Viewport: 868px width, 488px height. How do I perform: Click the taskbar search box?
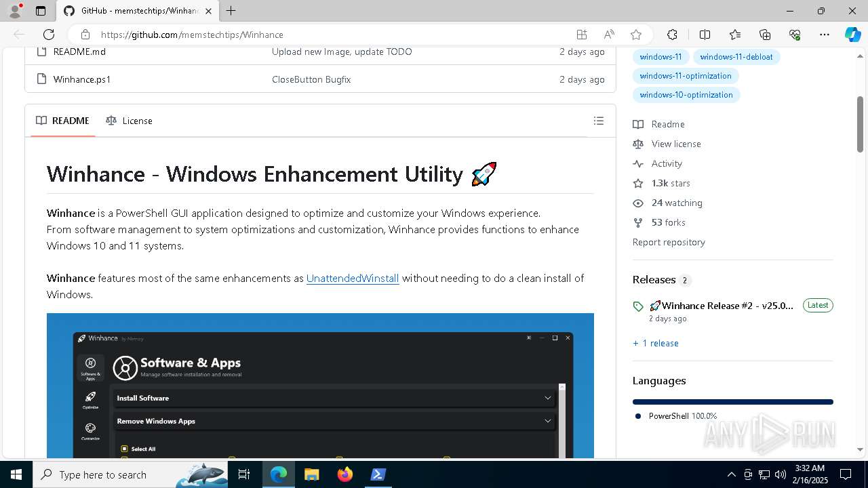pyautogui.click(x=130, y=474)
